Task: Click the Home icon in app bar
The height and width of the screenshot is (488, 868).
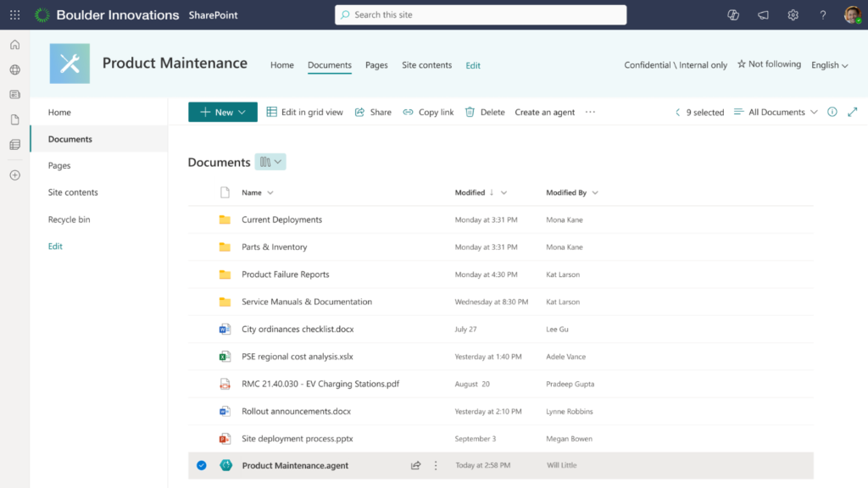Action: 15,45
